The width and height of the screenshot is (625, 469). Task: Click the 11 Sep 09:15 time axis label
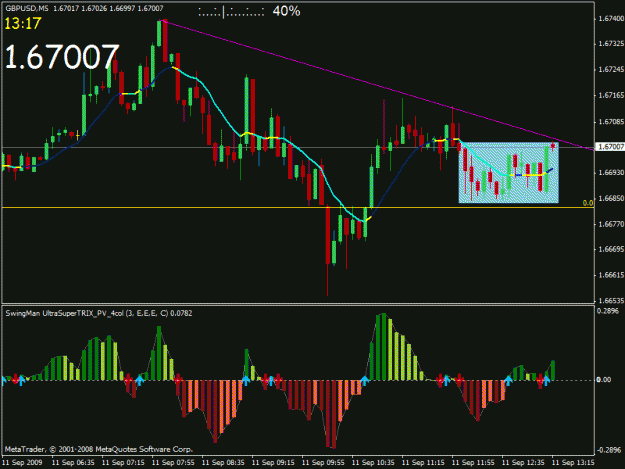[x=273, y=462]
